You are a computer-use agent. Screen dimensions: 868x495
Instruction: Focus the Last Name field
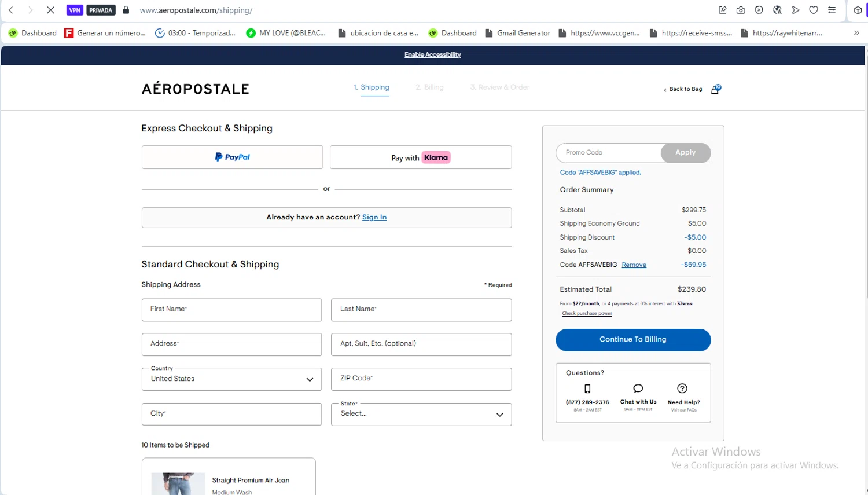421,310
